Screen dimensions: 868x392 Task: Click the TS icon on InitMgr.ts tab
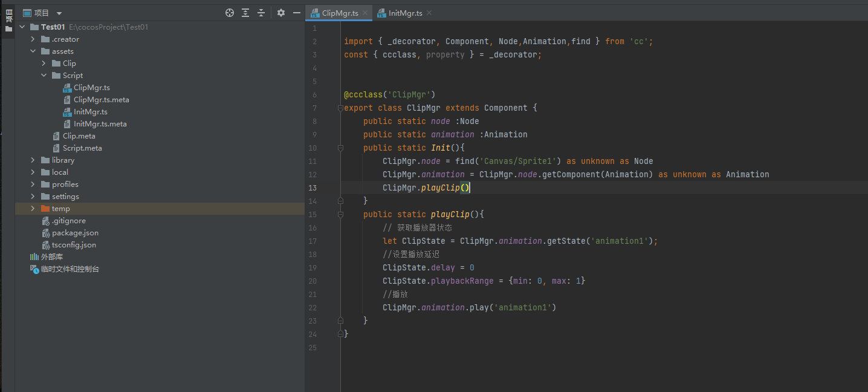click(381, 13)
